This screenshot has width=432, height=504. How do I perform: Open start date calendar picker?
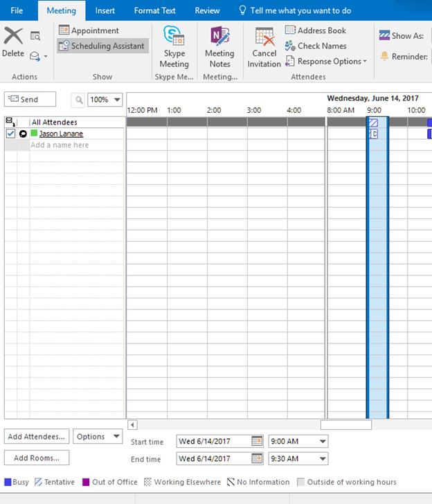pos(257,441)
